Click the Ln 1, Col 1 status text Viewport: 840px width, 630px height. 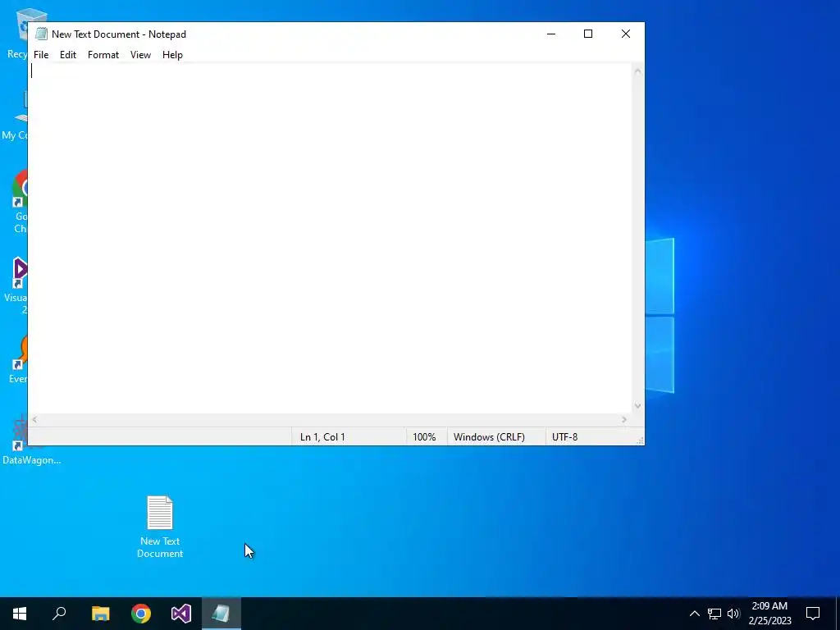click(x=322, y=437)
